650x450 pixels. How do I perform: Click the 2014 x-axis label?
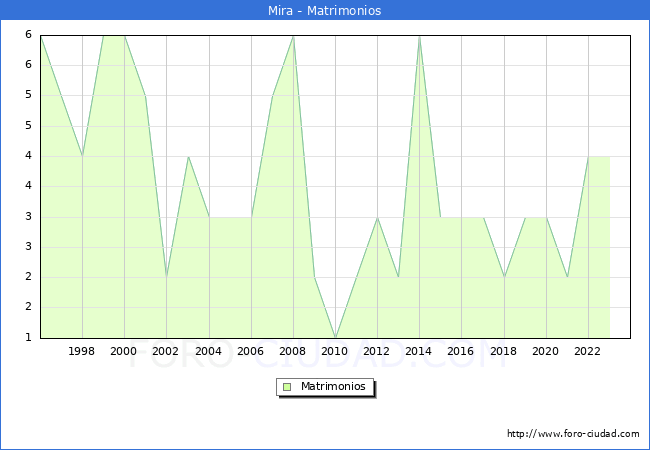click(x=419, y=351)
